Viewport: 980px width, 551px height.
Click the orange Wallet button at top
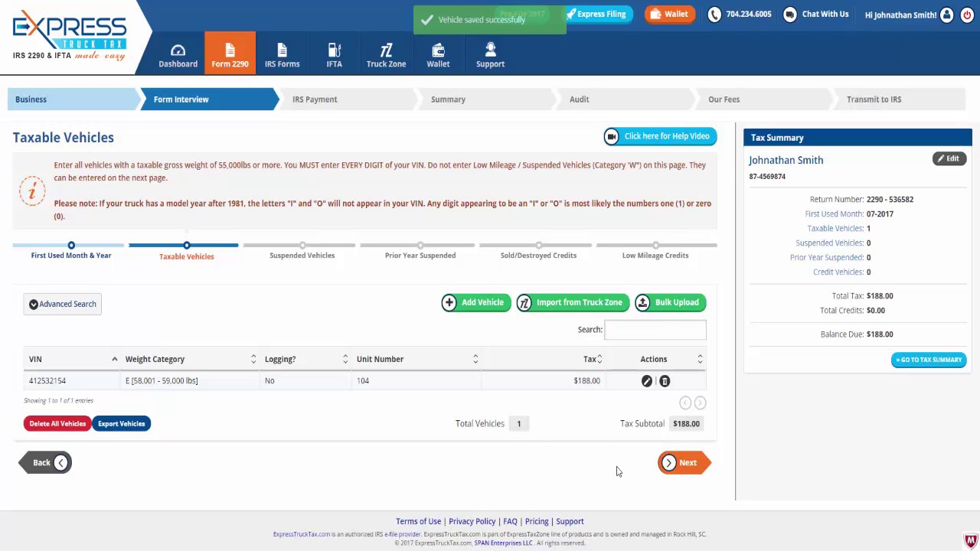[x=669, y=14]
